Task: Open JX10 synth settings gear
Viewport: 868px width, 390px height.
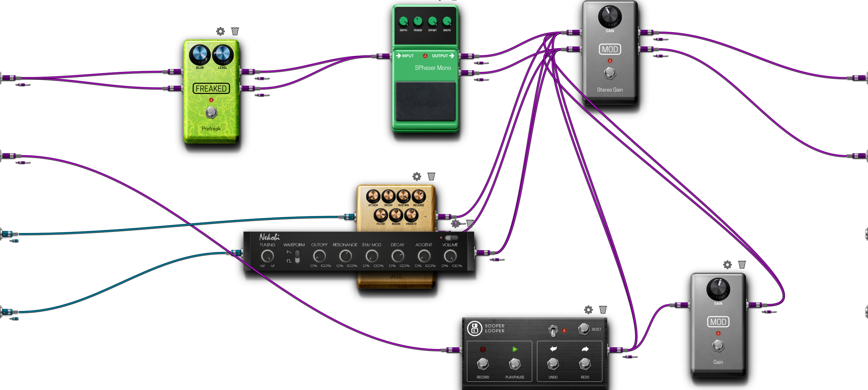Action: pos(417,176)
